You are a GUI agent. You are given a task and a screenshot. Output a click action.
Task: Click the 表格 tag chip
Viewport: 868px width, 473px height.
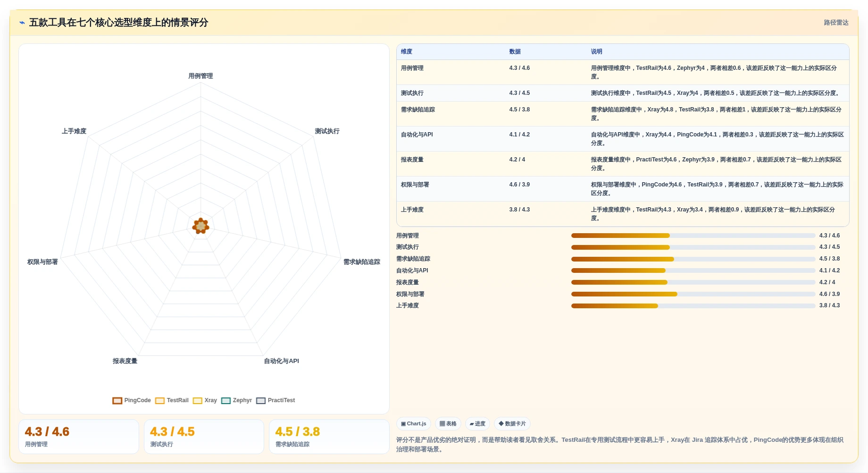click(x=448, y=424)
